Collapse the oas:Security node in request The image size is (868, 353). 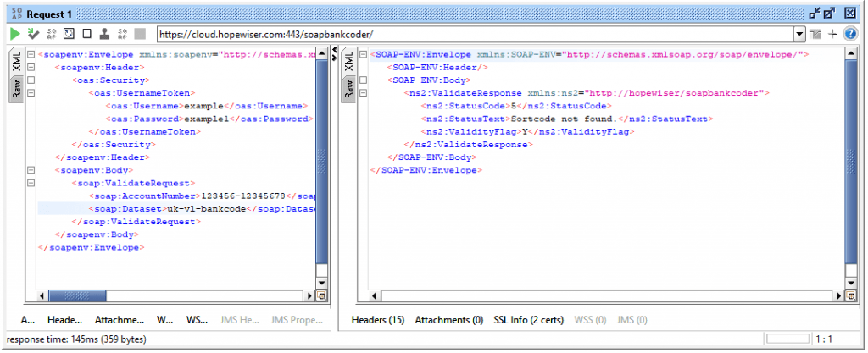[31, 80]
